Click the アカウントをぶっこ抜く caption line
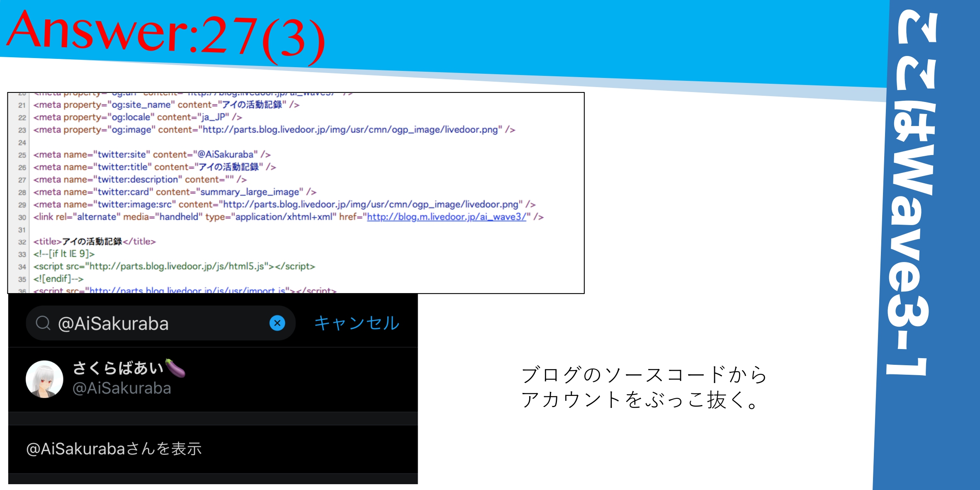Screen dimensions: 980x490 (x=640, y=400)
